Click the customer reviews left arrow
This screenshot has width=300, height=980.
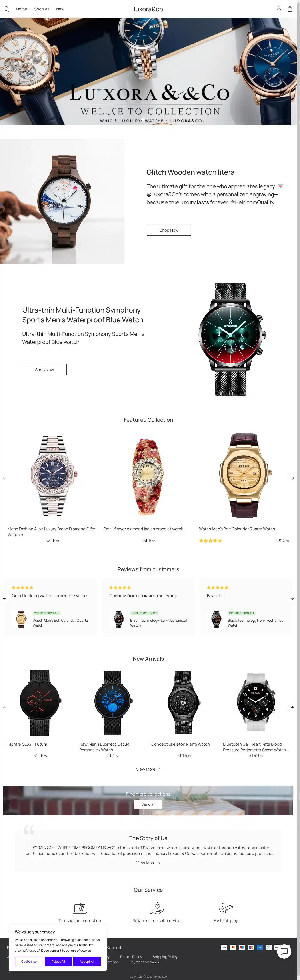point(5,598)
